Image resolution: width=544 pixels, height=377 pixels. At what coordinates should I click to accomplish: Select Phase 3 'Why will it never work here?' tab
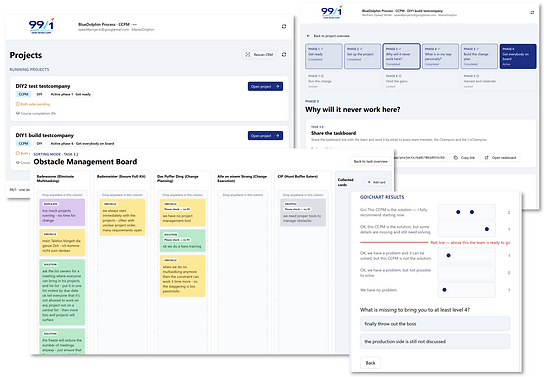(401, 56)
